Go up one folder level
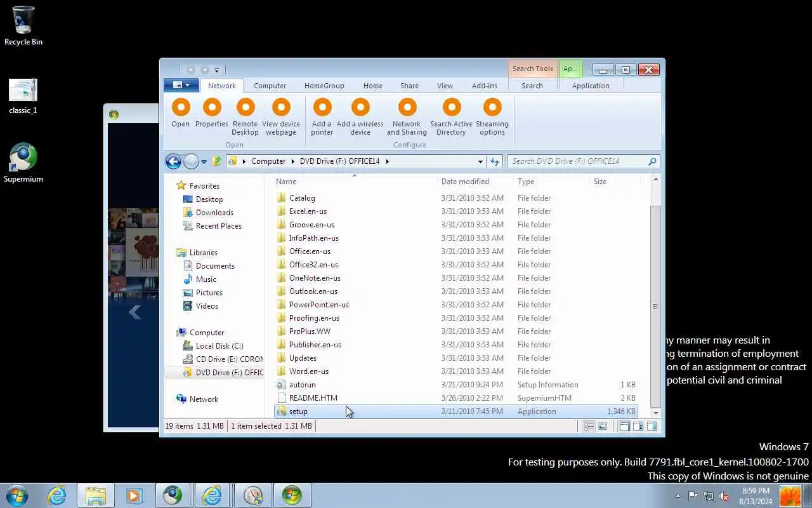Viewport: 812px width, 508px height. pos(217,161)
